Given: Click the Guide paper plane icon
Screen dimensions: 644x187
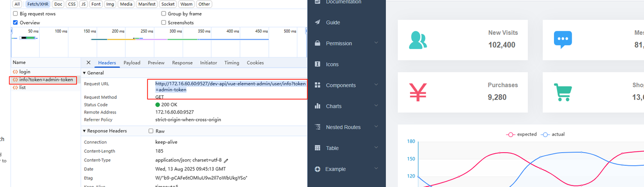Looking at the screenshot, I should tap(317, 22).
